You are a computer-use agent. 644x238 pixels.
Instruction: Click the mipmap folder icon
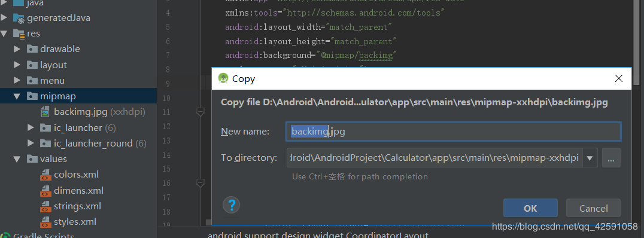pos(32,96)
